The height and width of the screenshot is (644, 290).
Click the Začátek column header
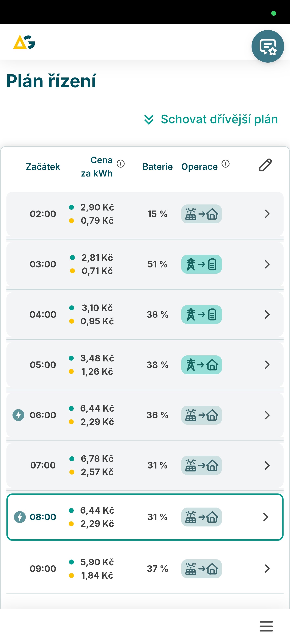pos(43,167)
